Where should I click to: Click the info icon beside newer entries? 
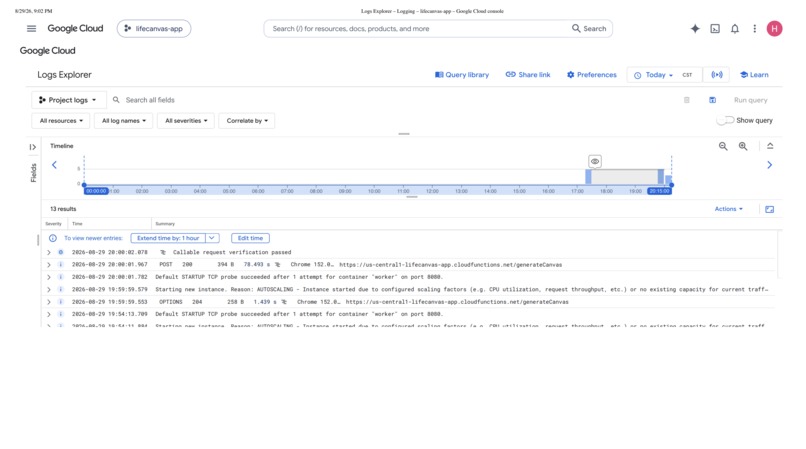point(52,238)
